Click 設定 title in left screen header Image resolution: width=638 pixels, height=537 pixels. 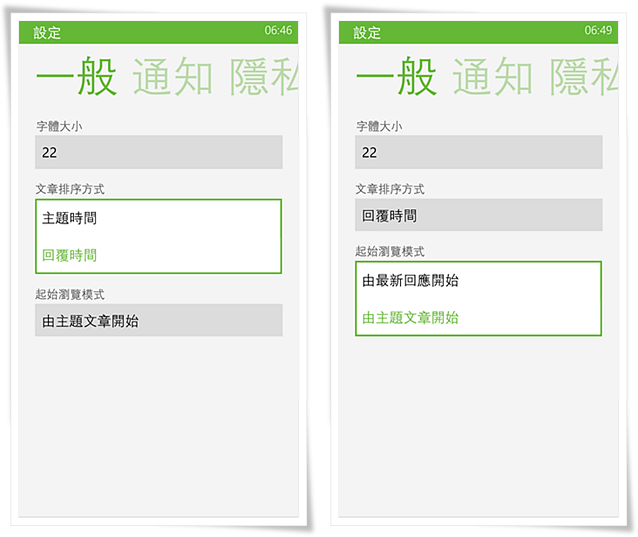click(47, 33)
